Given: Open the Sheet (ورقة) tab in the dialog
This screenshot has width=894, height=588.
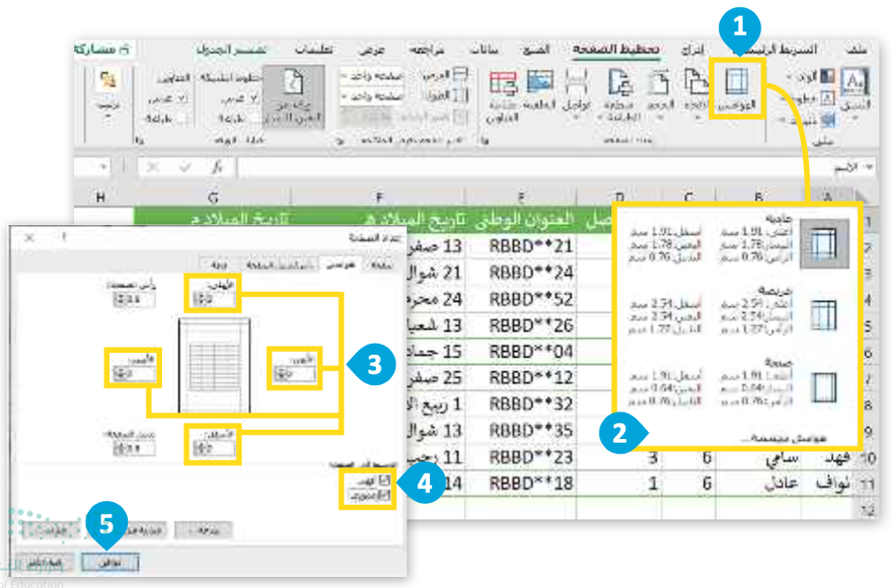Looking at the screenshot, I should pos(219,265).
